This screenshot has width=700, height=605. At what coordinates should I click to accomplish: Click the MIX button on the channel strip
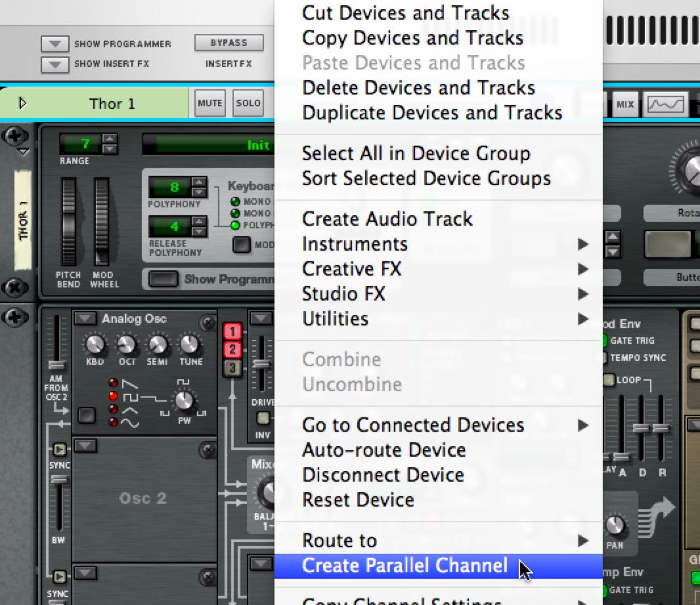point(625,104)
